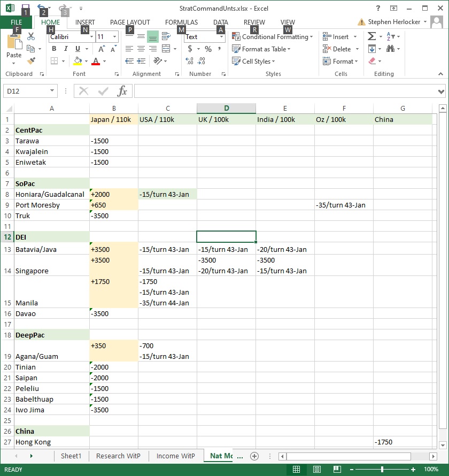Add a new sheet with the plus button
Screen dimensions: 449x476
point(254,456)
